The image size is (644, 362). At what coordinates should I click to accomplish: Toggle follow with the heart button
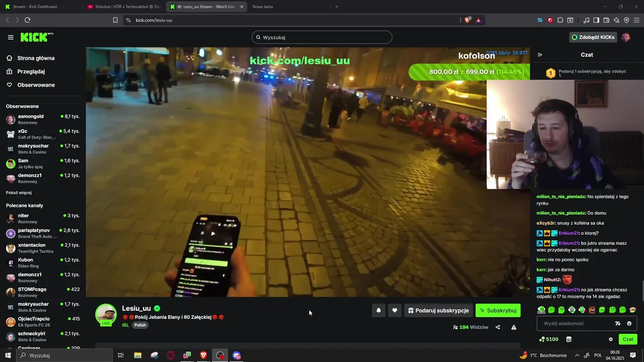[x=394, y=311]
